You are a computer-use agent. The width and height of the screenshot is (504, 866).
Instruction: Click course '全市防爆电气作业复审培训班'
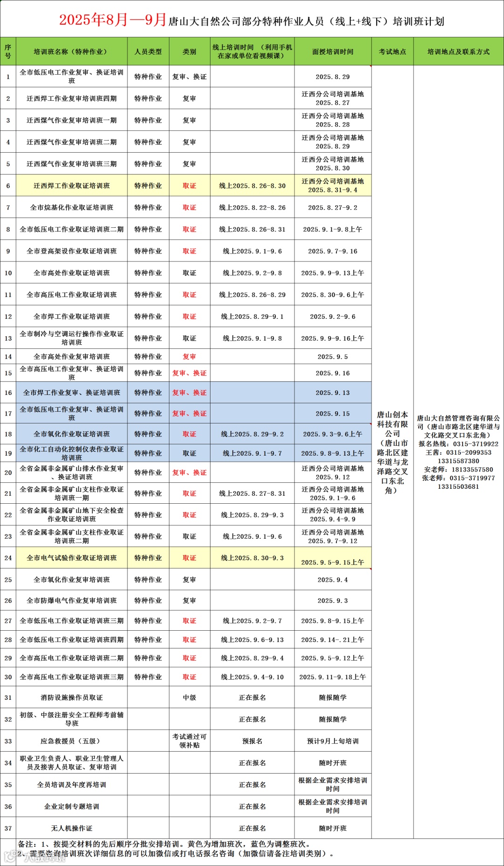point(71,601)
